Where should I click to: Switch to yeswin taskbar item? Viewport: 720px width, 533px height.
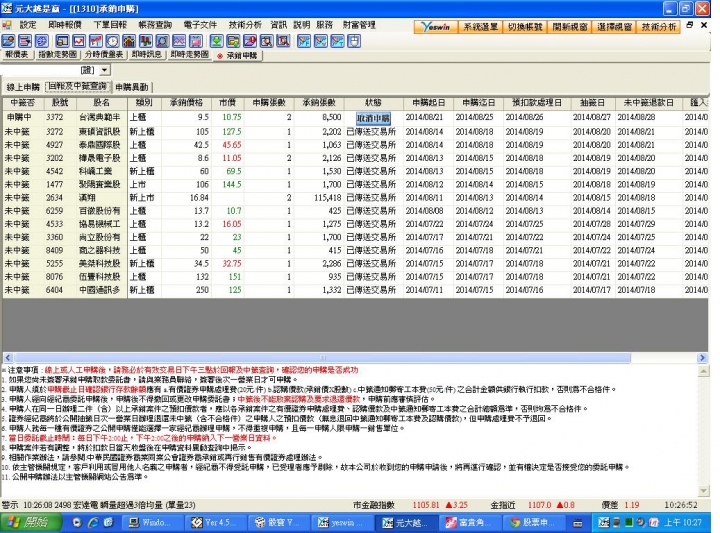coord(343,522)
